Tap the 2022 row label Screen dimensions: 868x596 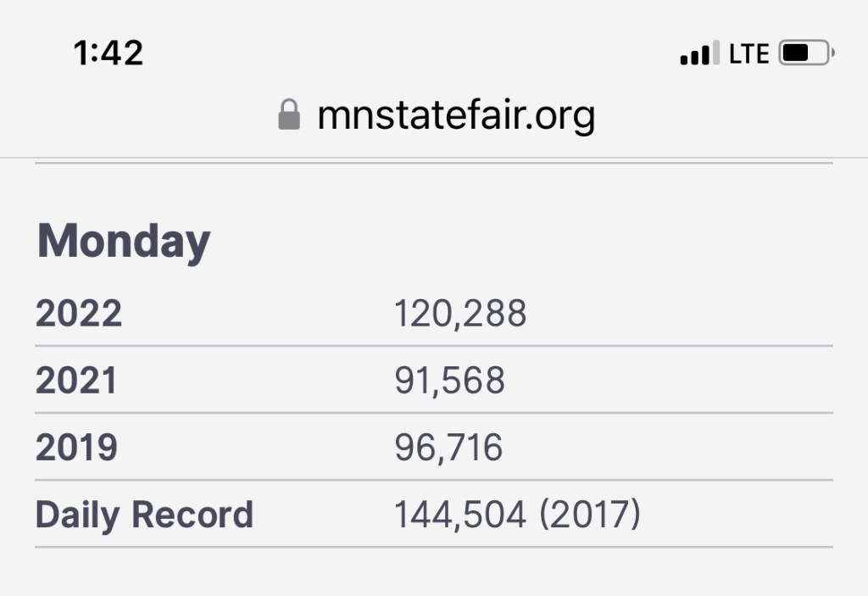click(79, 314)
